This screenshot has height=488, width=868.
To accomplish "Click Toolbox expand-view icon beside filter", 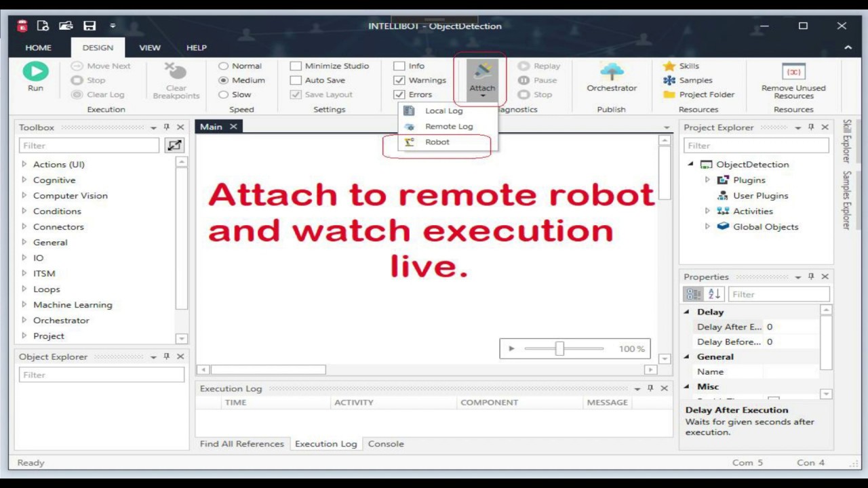I will [x=174, y=145].
